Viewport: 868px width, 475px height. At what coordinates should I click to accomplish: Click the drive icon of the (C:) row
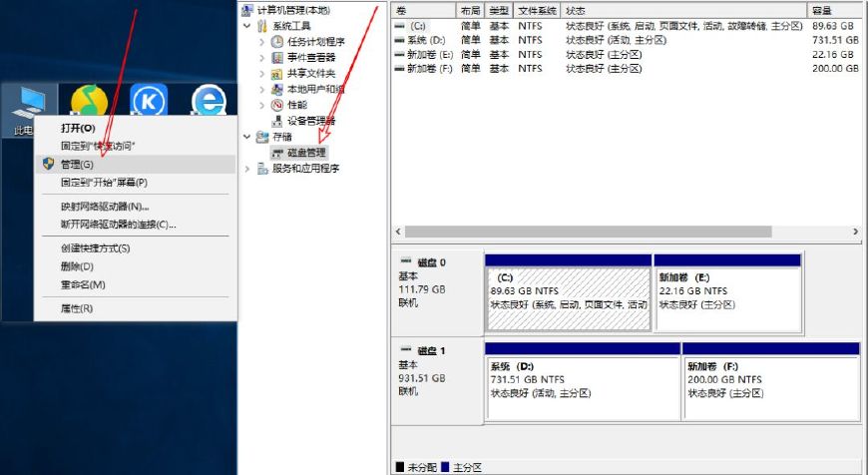[399, 26]
